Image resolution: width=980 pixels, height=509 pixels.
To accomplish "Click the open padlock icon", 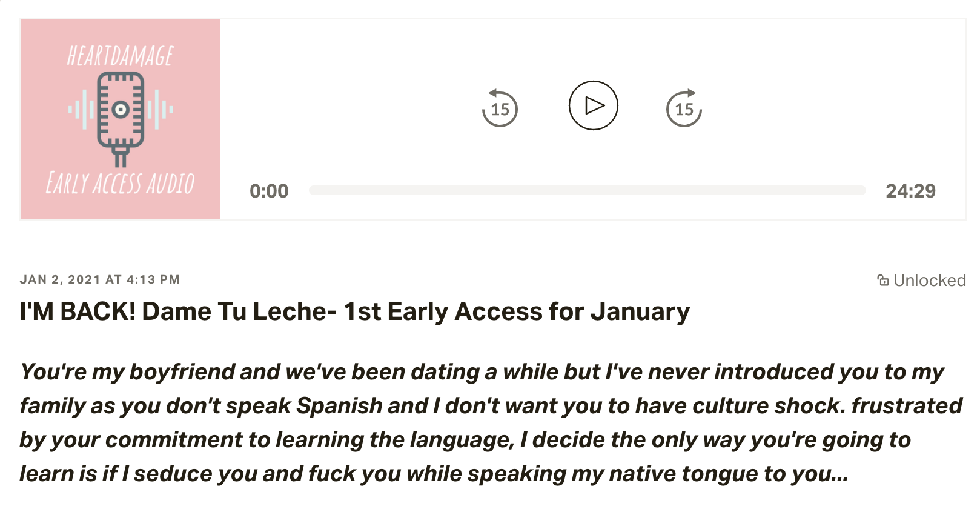I will [x=883, y=280].
